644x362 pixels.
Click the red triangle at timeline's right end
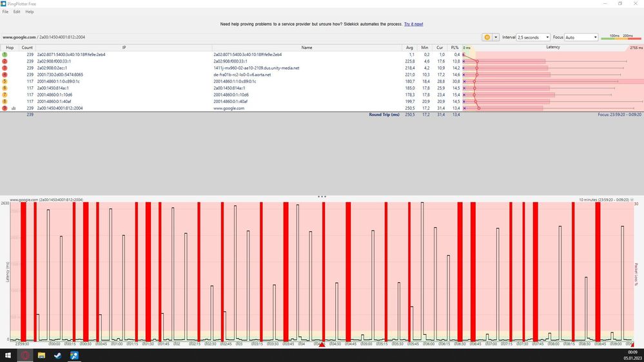632,345
